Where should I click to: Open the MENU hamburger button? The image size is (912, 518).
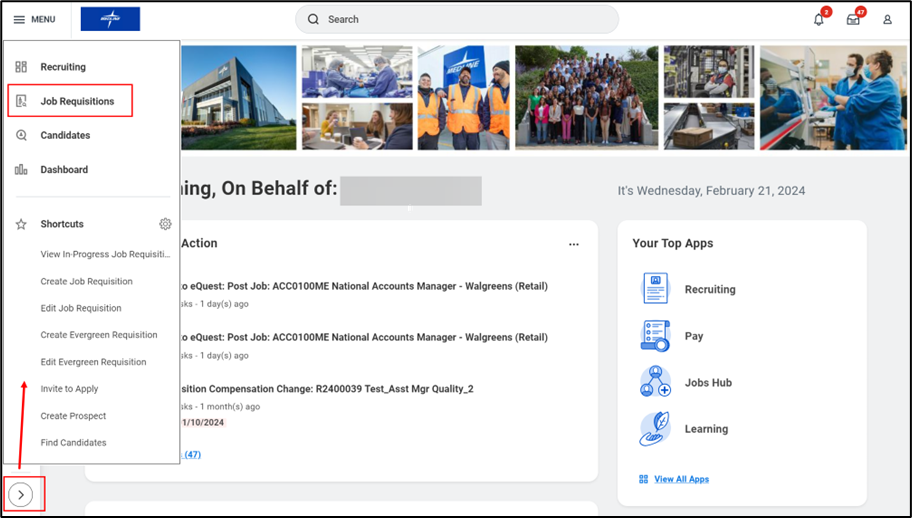(x=34, y=19)
